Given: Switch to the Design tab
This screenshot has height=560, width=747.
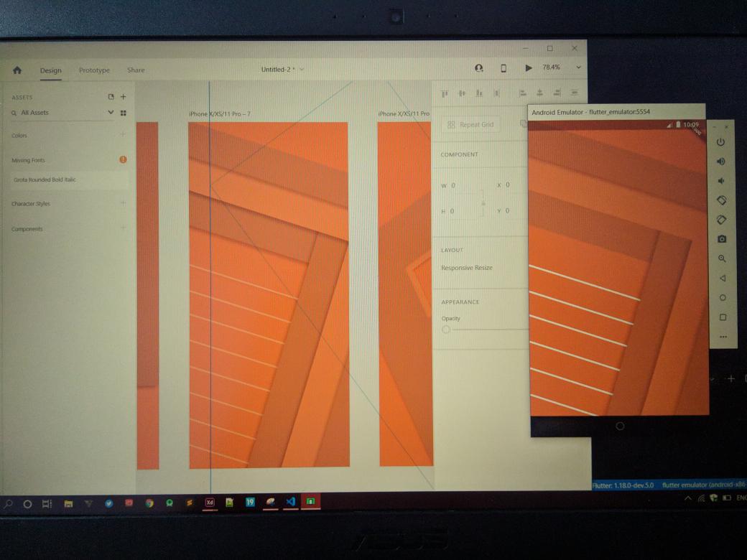Looking at the screenshot, I should (x=50, y=70).
